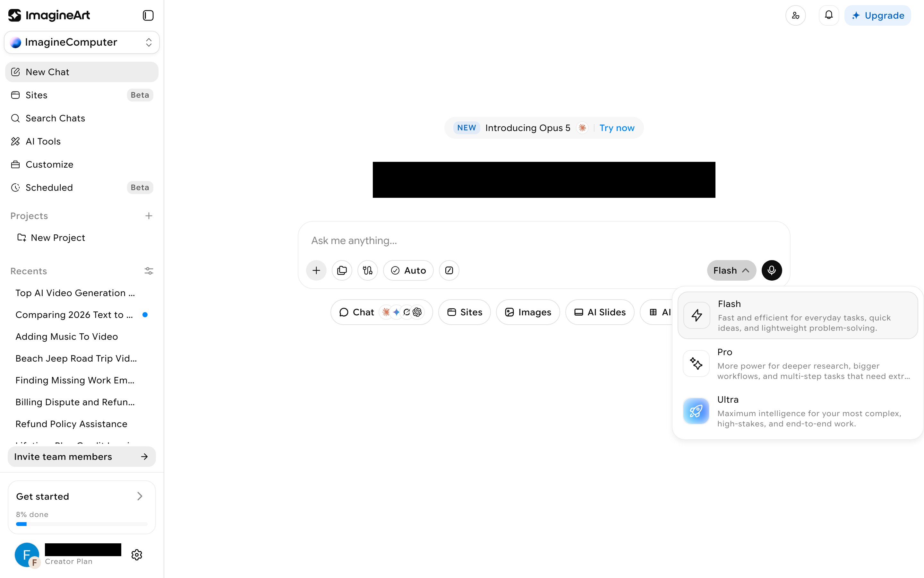This screenshot has width=924, height=578.
Task: Click the Creator Plan label
Action: pyautogui.click(x=69, y=561)
